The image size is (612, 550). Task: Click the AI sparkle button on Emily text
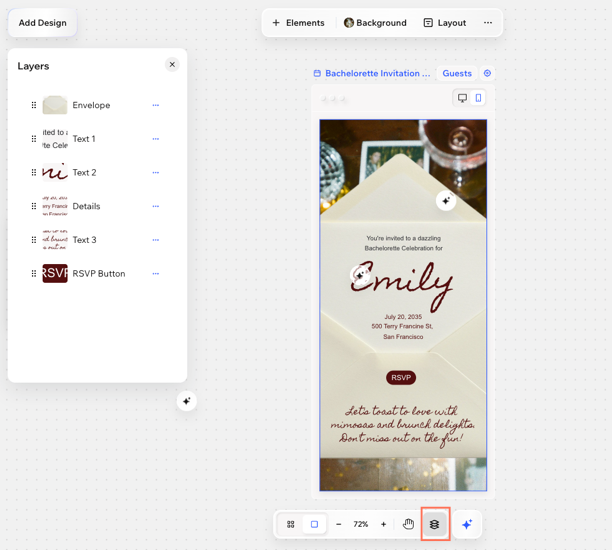(x=359, y=276)
